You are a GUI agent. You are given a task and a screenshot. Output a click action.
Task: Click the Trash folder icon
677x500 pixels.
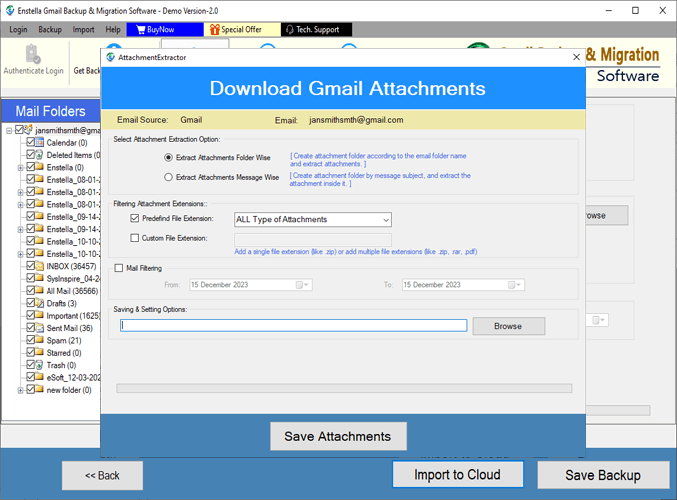pyautogui.click(x=40, y=365)
